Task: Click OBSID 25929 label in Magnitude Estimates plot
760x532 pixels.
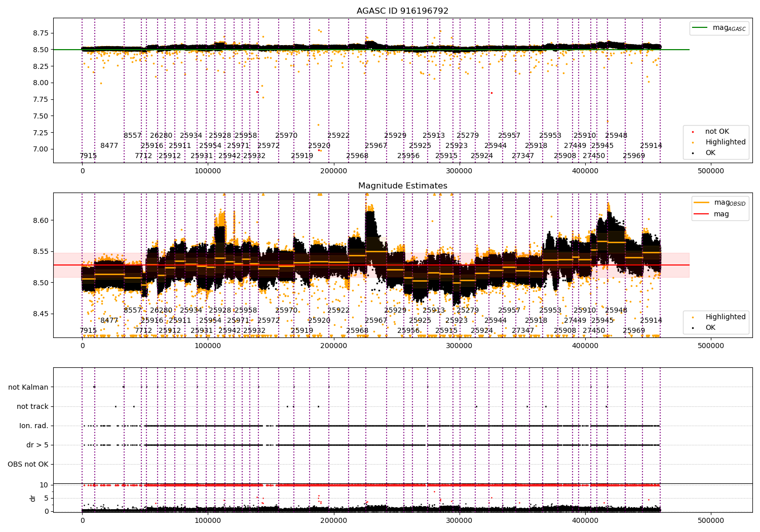Action: (395, 310)
